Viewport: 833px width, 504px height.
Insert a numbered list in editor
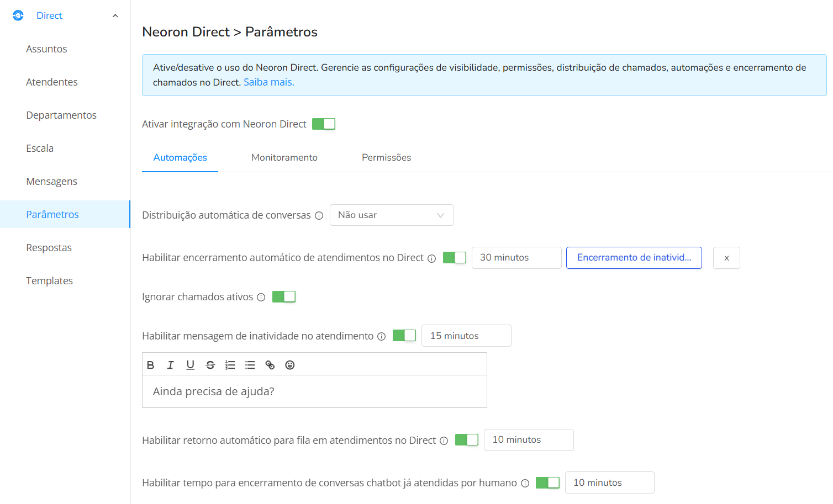coord(230,365)
